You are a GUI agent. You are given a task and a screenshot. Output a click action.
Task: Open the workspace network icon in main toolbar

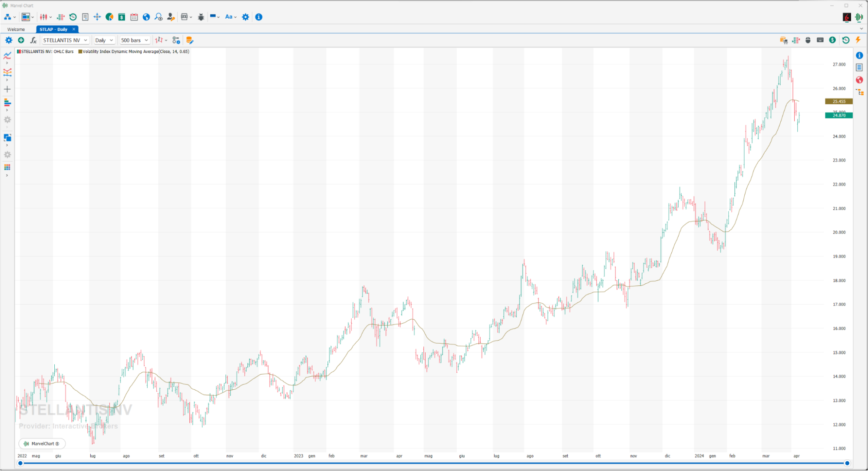pos(7,17)
